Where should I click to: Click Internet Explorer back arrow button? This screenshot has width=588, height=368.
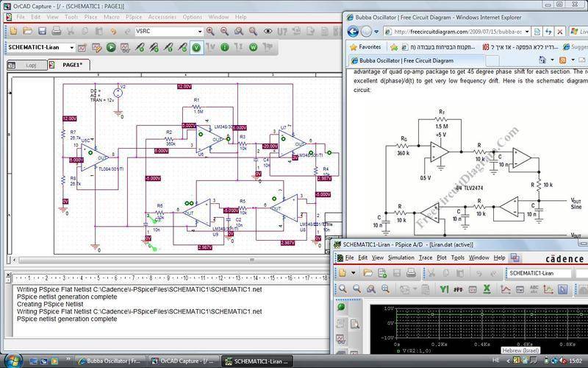click(x=354, y=32)
